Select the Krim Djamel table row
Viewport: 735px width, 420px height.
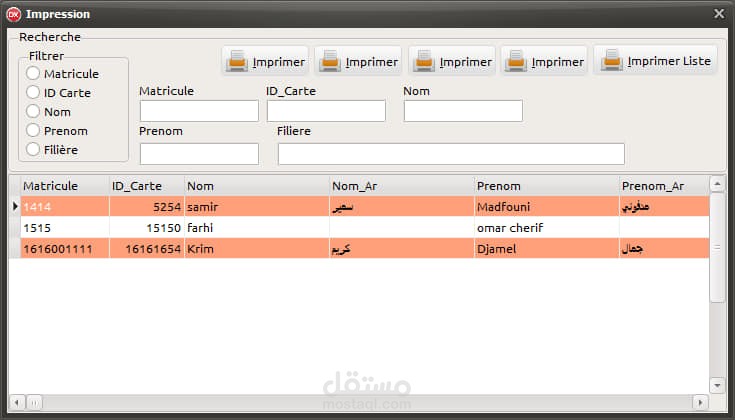359,248
